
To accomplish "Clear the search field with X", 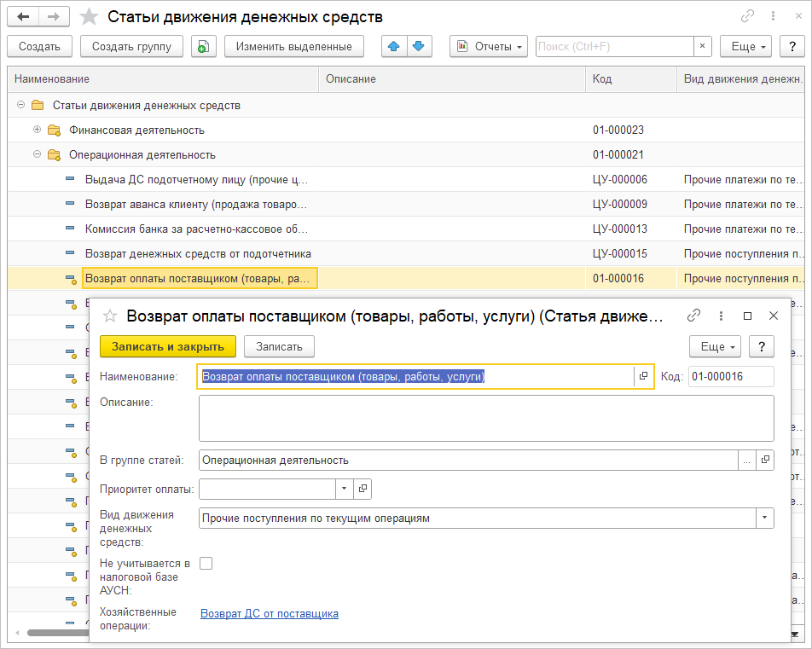I will point(702,46).
